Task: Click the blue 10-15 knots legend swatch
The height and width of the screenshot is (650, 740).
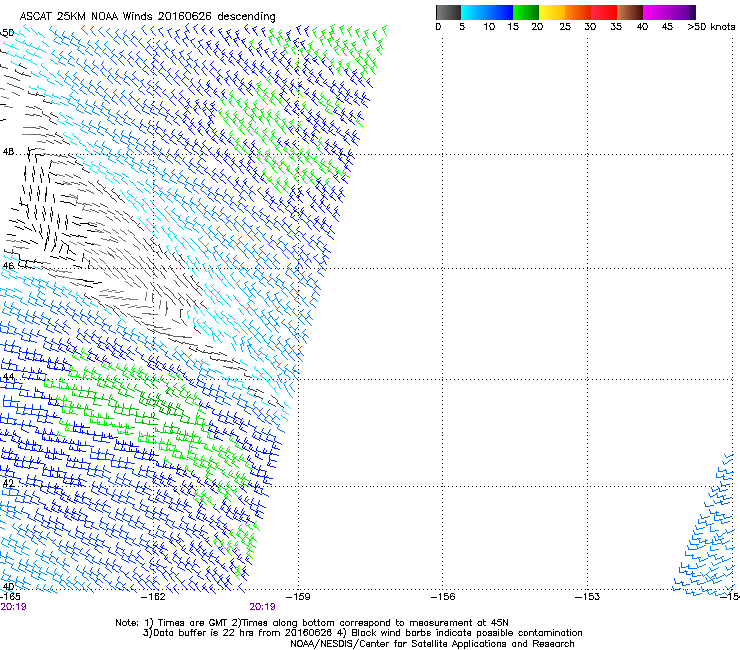Action: pos(500,12)
